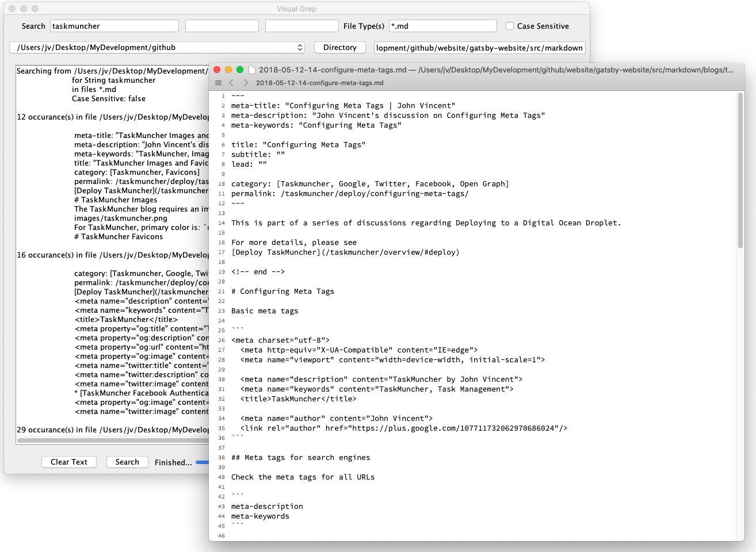756x552 pixels.
Task: Click the 'Case Sensitive: false' line in results
Action: (109, 98)
